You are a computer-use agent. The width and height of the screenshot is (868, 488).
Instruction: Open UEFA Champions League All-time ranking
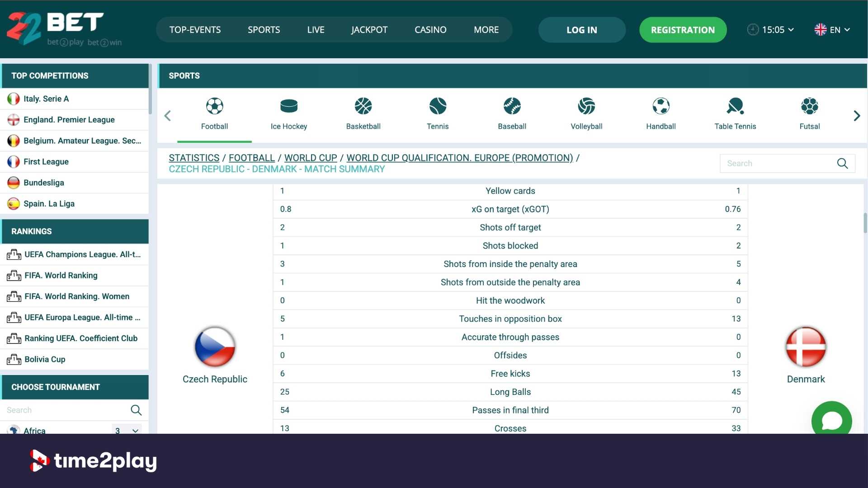click(x=75, y=254)
